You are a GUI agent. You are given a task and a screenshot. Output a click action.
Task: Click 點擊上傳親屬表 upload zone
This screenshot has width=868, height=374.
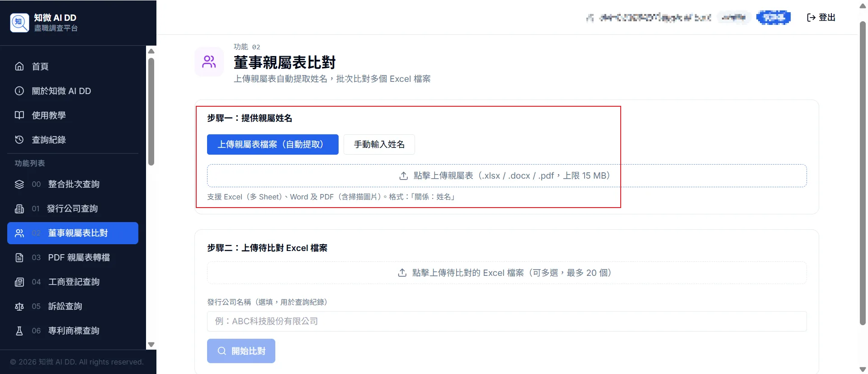pos(507,175)
